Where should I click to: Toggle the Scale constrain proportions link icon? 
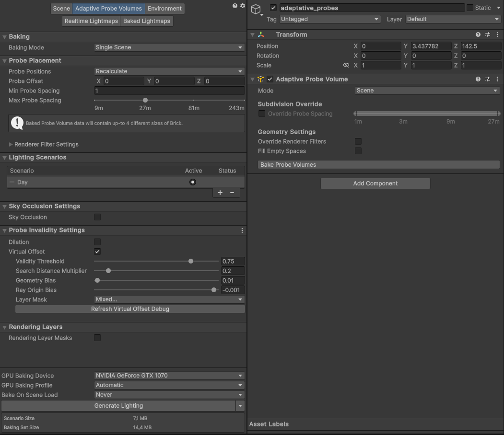pos(346,65)
